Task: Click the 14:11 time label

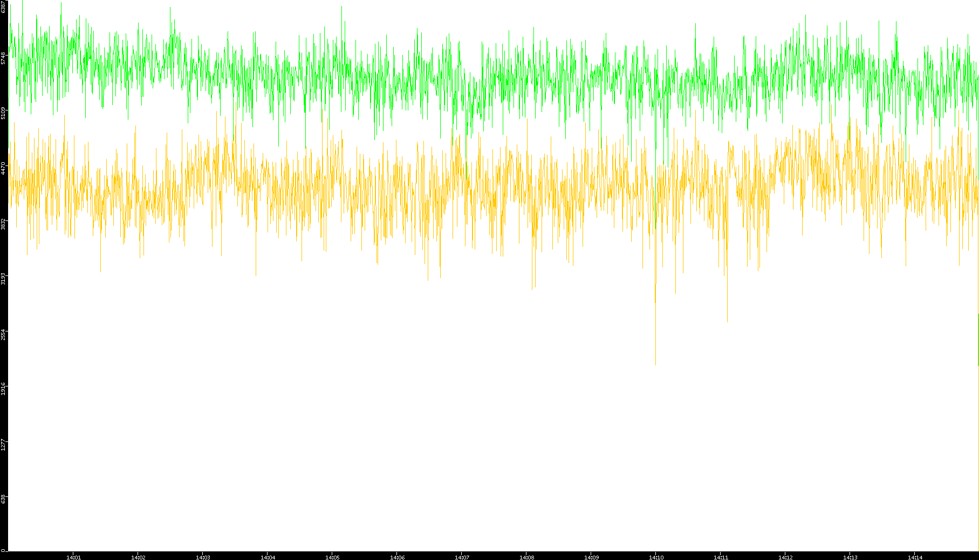Action: [721, 557]
